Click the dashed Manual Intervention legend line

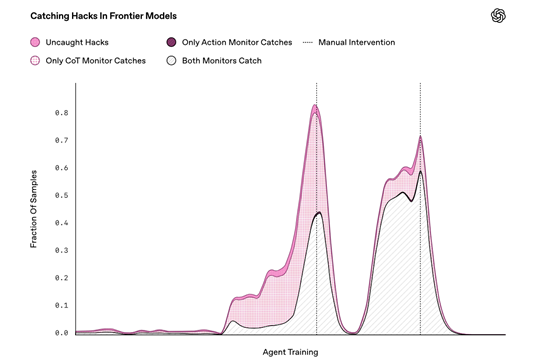(x=307, y=42)
